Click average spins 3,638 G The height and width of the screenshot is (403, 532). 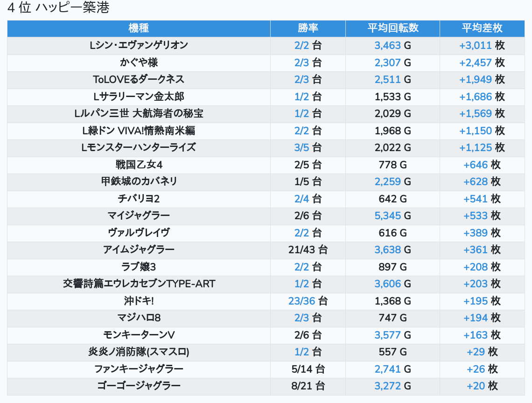point(393,250)
